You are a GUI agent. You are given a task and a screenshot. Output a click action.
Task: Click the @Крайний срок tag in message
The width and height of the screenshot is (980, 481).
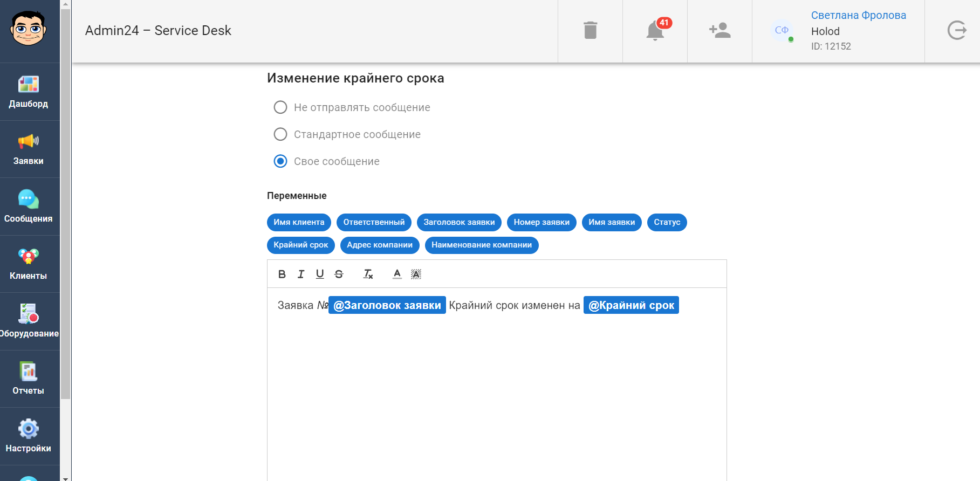(x=631, y=305)
